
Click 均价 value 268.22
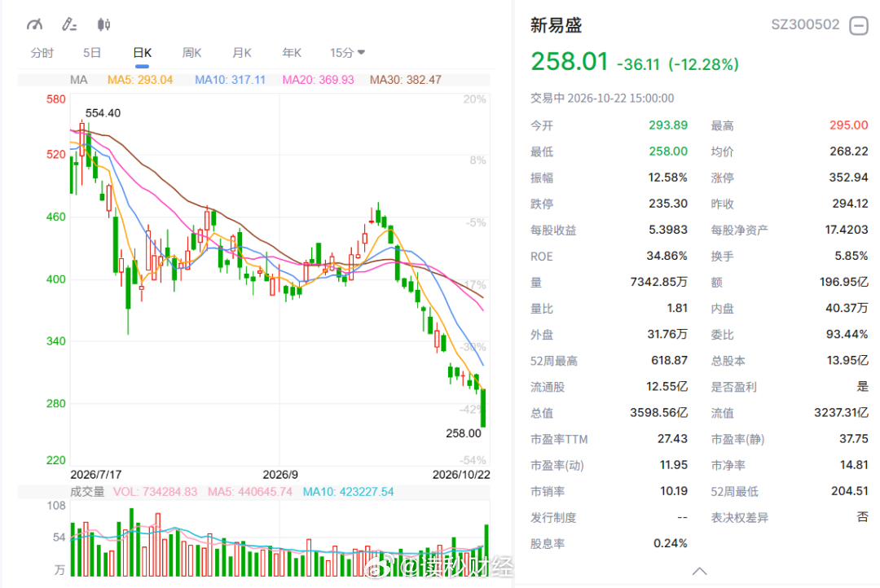coord(848,151)
